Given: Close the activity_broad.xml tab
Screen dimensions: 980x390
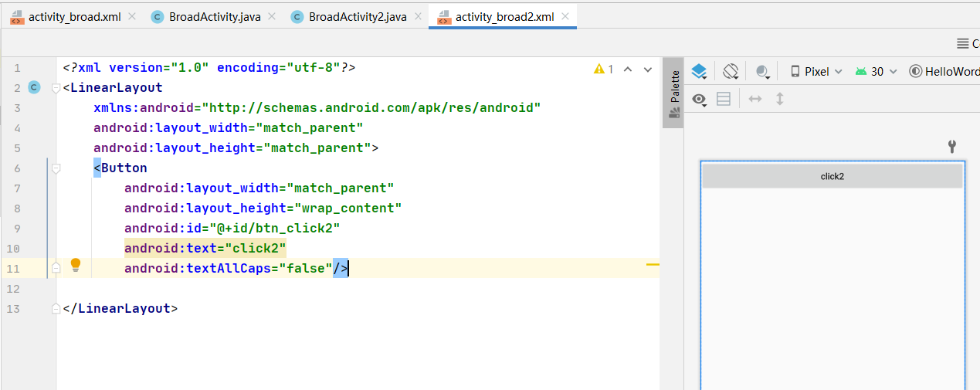Looking at the screenshot, I should [x=132, y=16].
